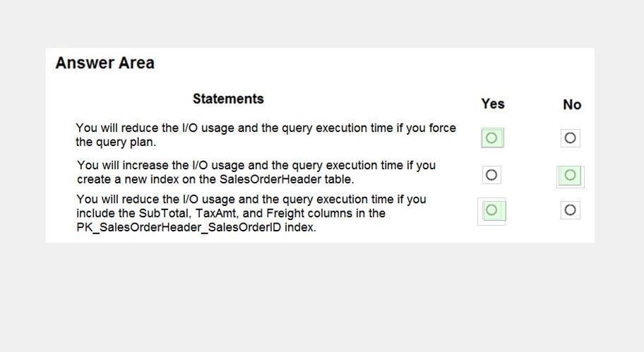
Task: Choose Yes for creating a new index statement
Action: (x=491, y=175)
